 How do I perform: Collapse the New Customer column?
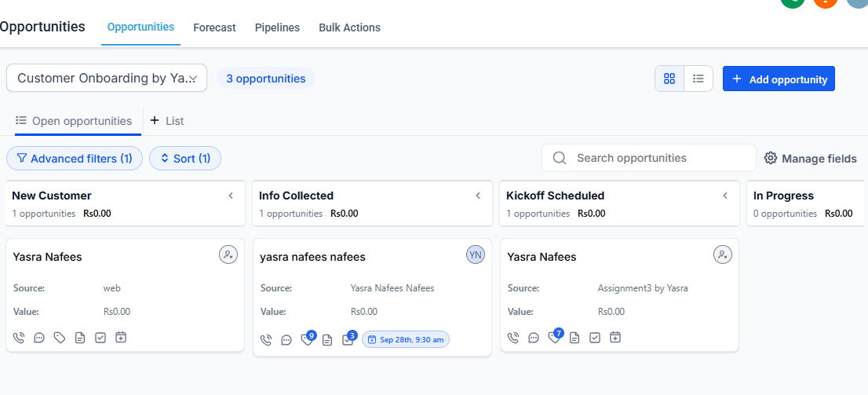click(232, 196)
